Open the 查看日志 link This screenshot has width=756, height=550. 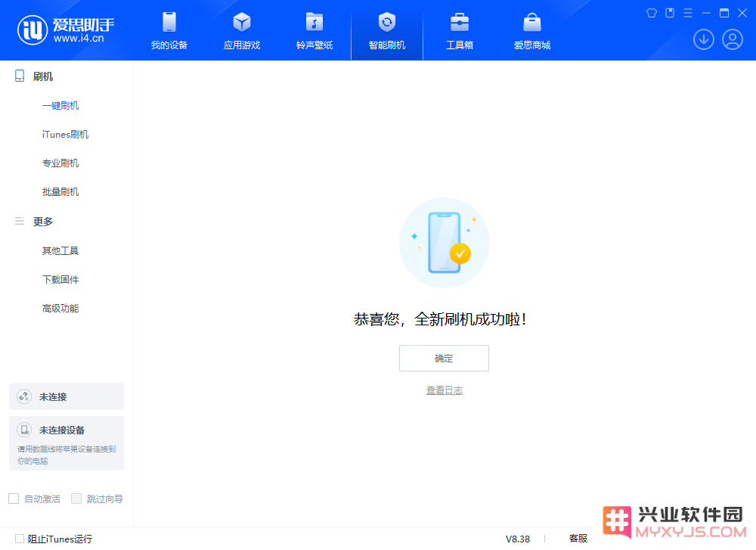pos(444,390)
